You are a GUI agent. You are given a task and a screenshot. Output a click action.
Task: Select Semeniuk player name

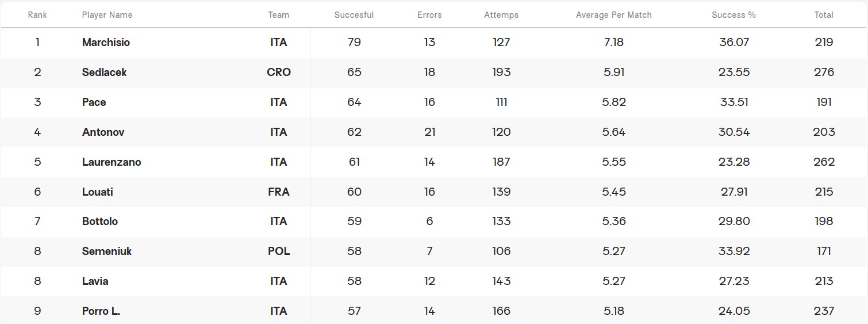point(107,251)
